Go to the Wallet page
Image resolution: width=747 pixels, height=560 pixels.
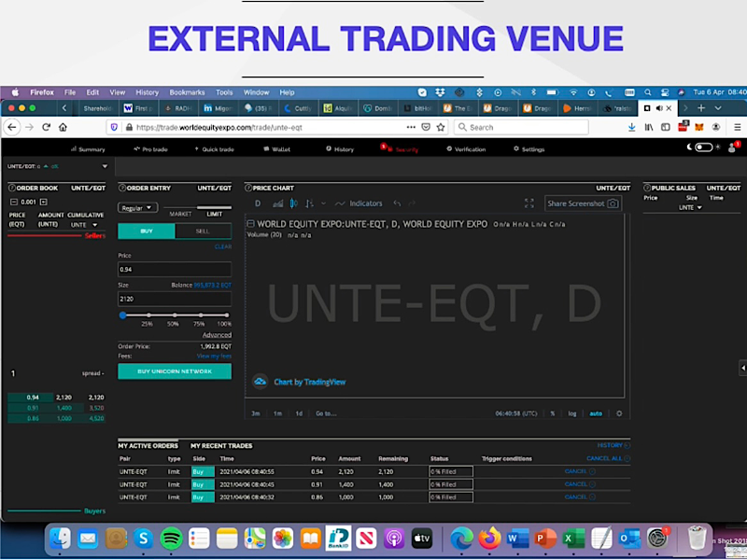(277, 149)
